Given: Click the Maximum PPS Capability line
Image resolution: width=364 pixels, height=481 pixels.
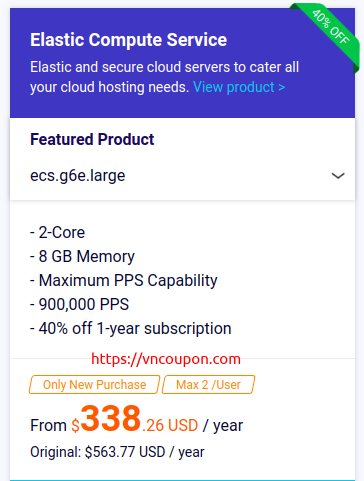Looking at the screenshot, I should [x=124, y=281].
